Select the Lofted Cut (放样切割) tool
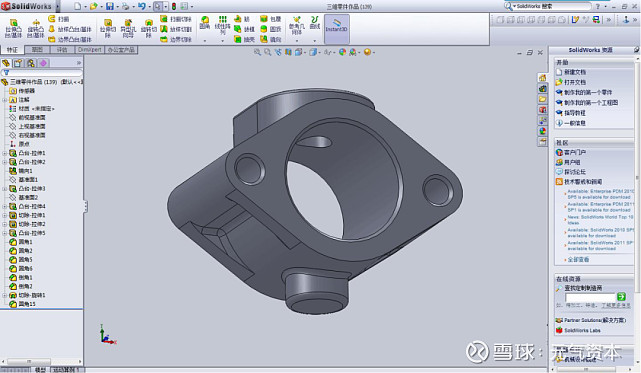The width and height of the screenshot is (641, 373). pyautogui.click(x=175, y=29)
